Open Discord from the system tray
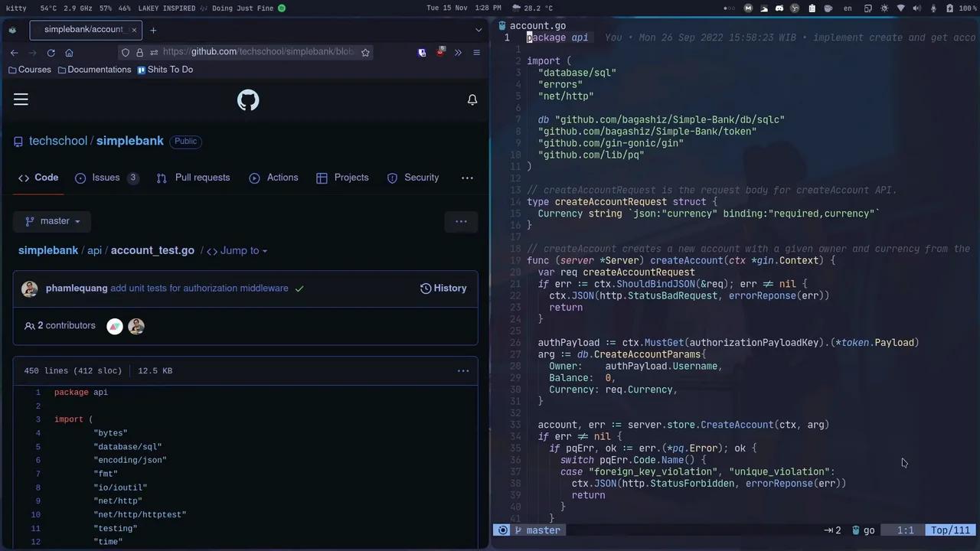This screenshot has width=980, height=551. click(x=779, y=8)
